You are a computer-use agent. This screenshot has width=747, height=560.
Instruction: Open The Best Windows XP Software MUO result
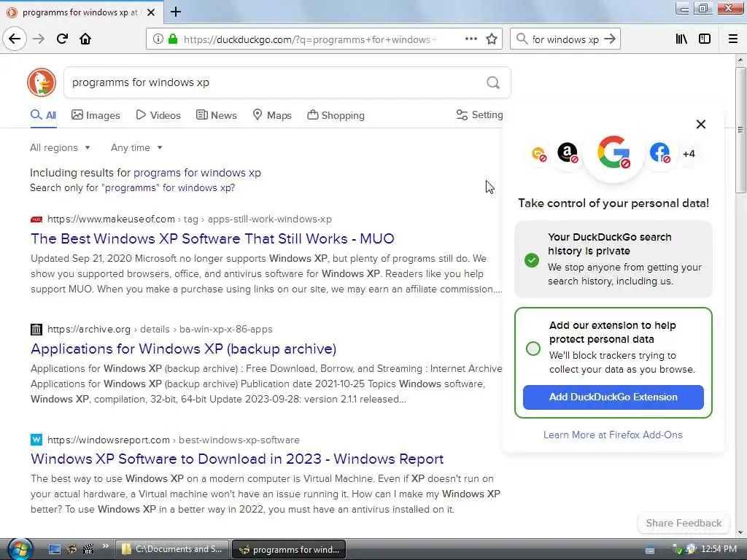[212, 238]
